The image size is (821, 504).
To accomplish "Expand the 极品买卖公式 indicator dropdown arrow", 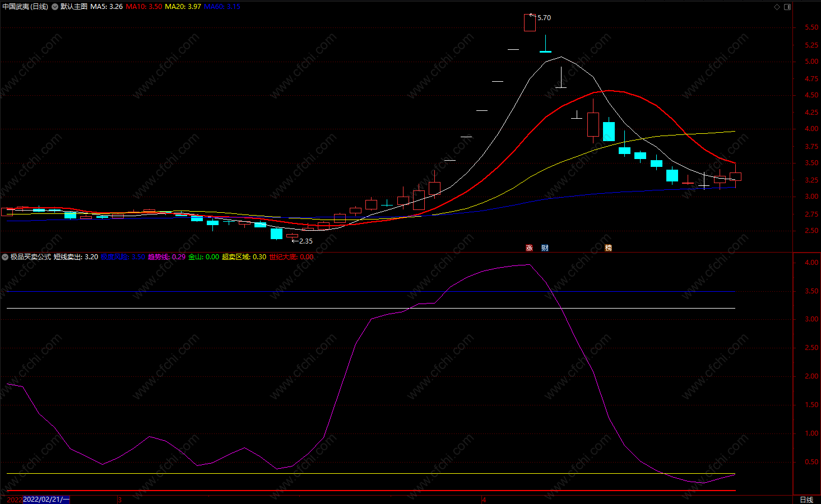I will point(5,257).
